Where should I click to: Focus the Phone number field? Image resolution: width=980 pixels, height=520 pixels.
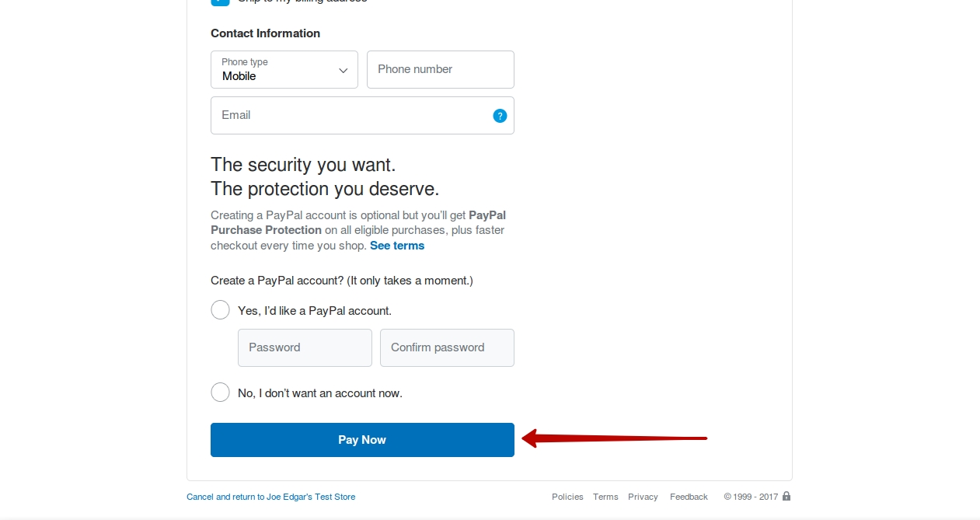[x=441, y=70]
